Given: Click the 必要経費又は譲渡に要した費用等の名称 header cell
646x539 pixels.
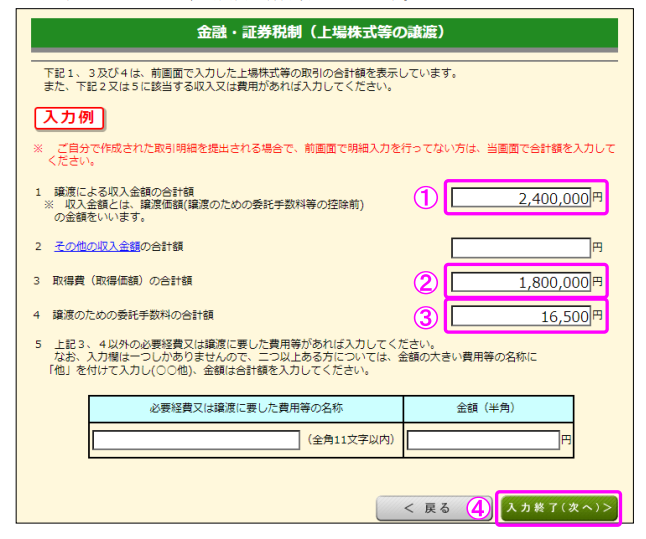Looking at the screenshot, I should click(246, 408).
